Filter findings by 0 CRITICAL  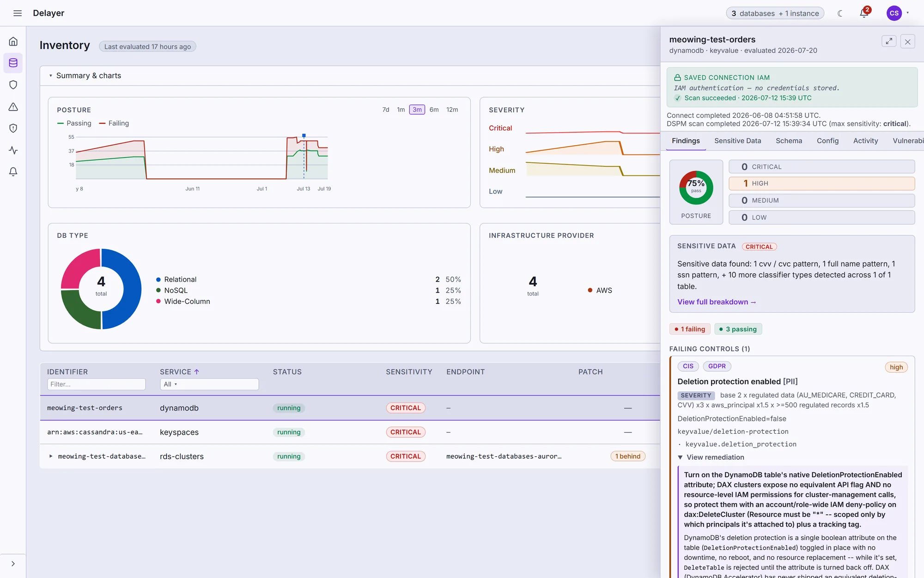pyautogui.click(x=821, y=167)
